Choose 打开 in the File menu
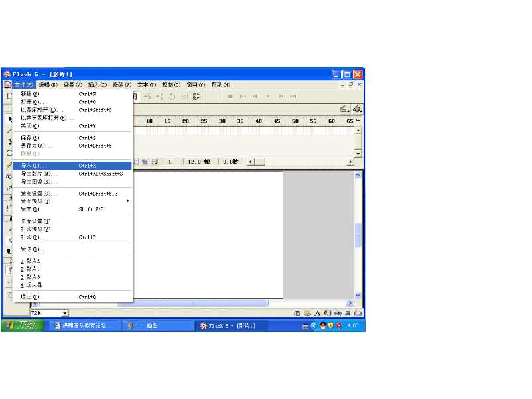The image size is (532, 399). (72, 102)
